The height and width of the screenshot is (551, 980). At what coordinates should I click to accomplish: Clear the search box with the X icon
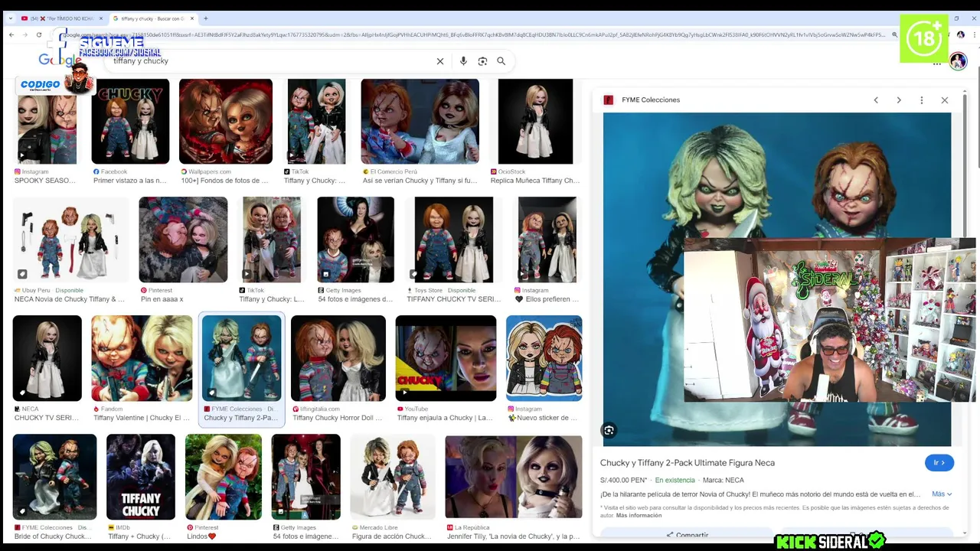coord(440,61)
